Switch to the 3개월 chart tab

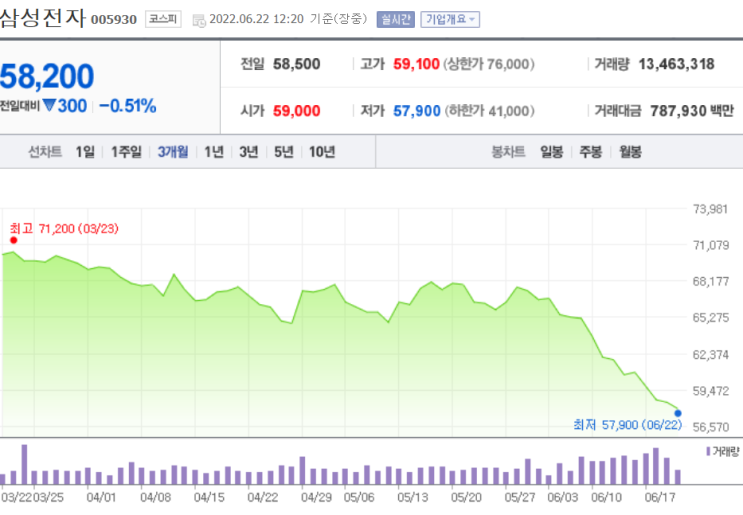tap(173, 152)
